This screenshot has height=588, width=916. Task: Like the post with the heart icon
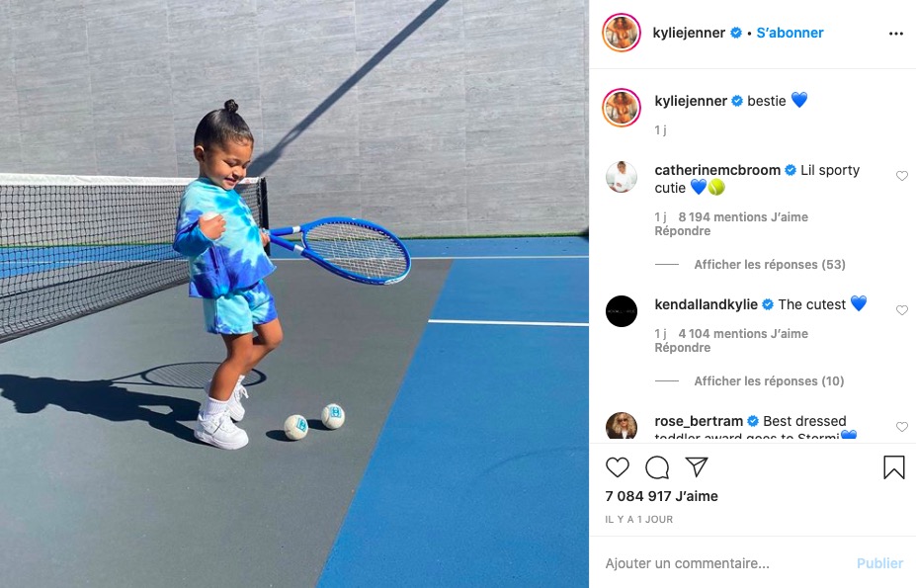click(617, 467)
